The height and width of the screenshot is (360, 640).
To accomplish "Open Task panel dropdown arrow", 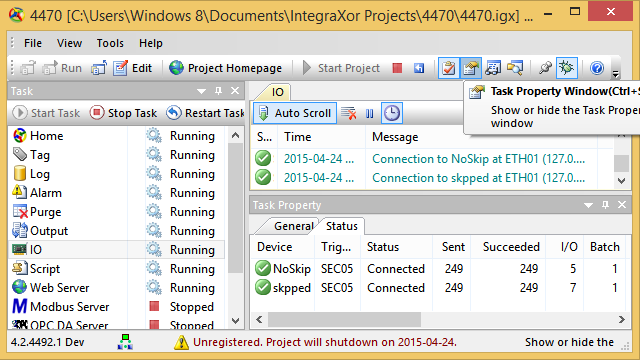I will (201, 91).
